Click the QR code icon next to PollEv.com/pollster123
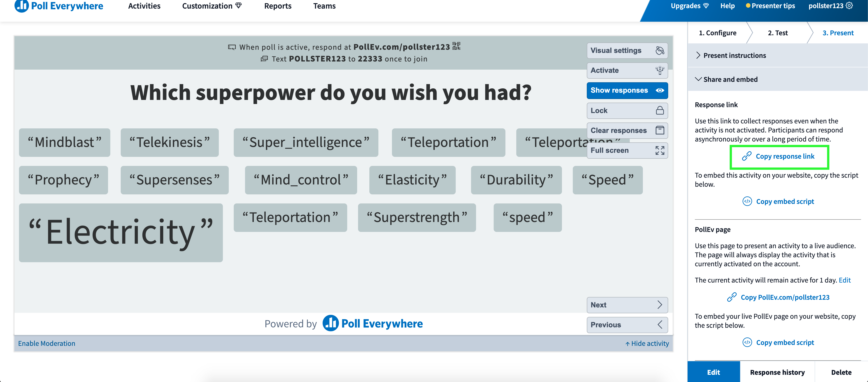 (457, 47)
